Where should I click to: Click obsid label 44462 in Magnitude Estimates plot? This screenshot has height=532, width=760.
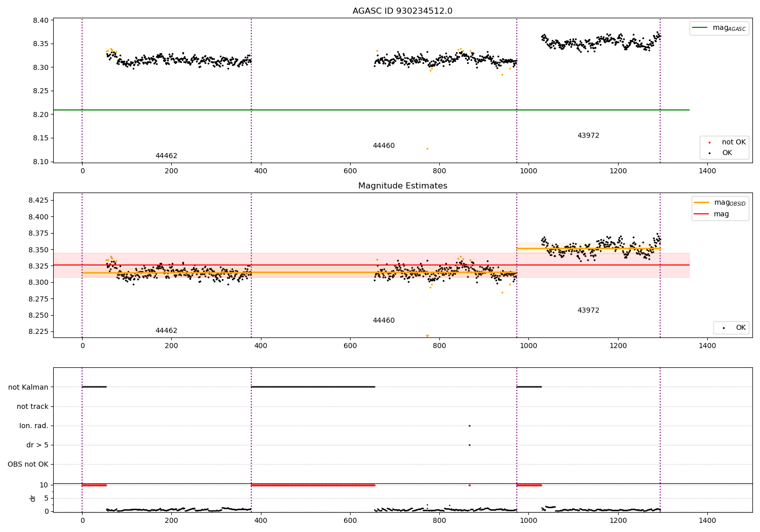point(166,331)
